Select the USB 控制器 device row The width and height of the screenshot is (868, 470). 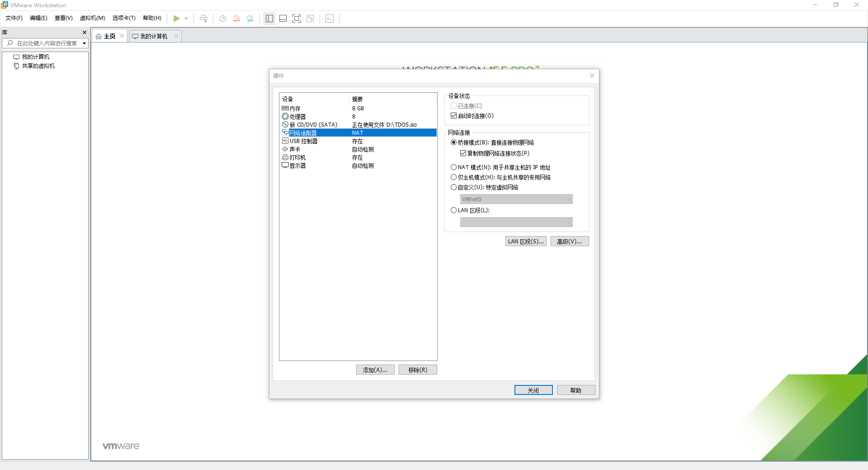coord(358,141)
